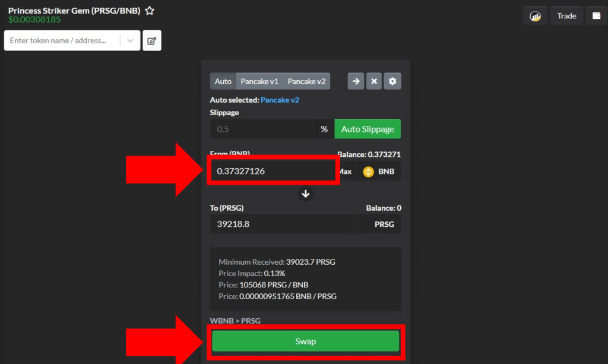Click the Trade button
The image size is (608, 364).
click(566, 16)
